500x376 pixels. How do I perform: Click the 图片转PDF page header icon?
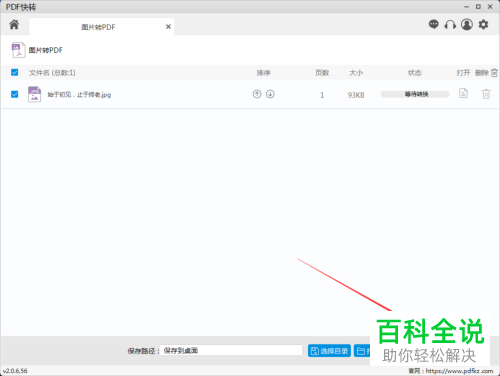(18, 50)
